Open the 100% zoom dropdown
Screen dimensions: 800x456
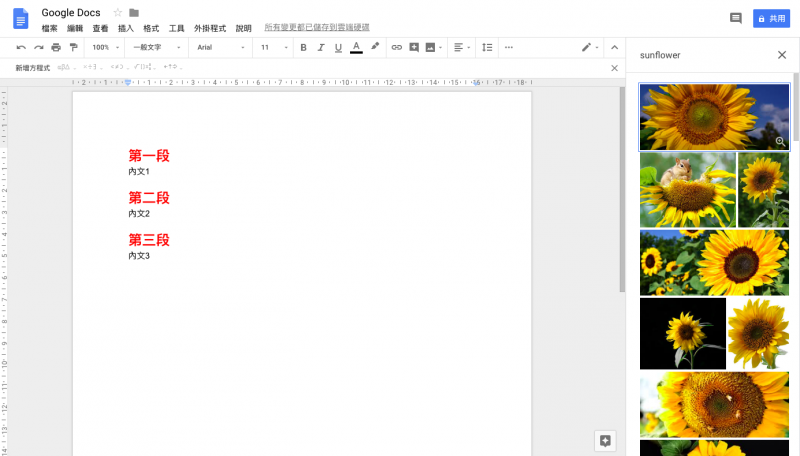click(105, 47)
